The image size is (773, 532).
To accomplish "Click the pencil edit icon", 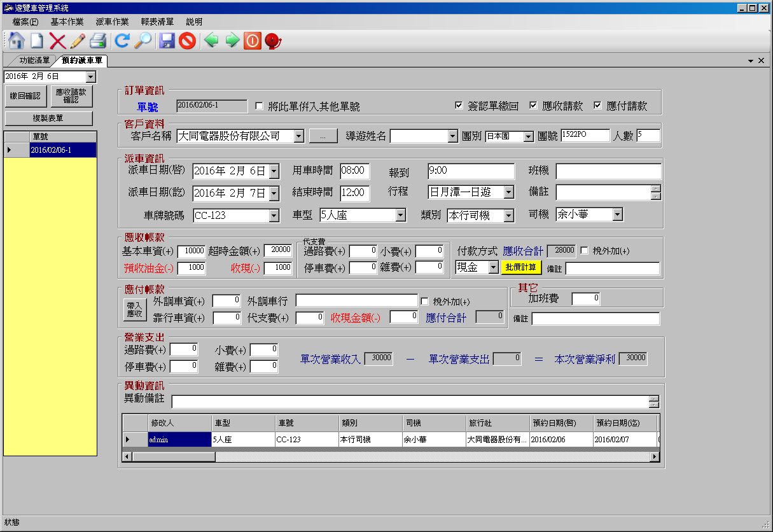I will coord(78,41).
